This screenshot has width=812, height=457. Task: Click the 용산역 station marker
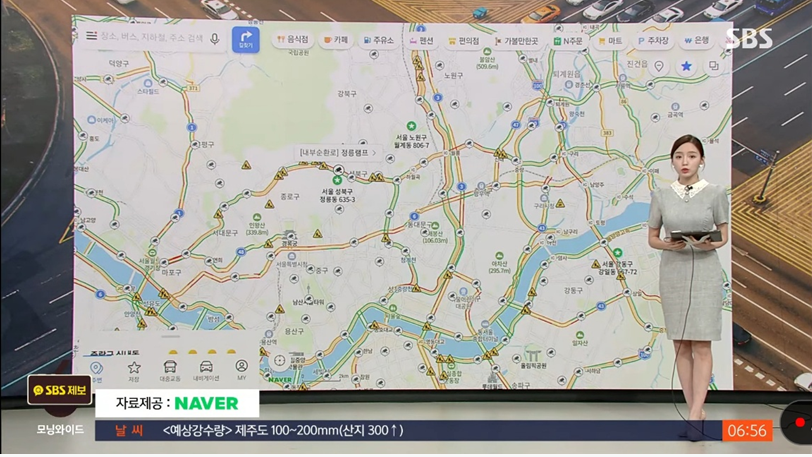tap(269, 334)
